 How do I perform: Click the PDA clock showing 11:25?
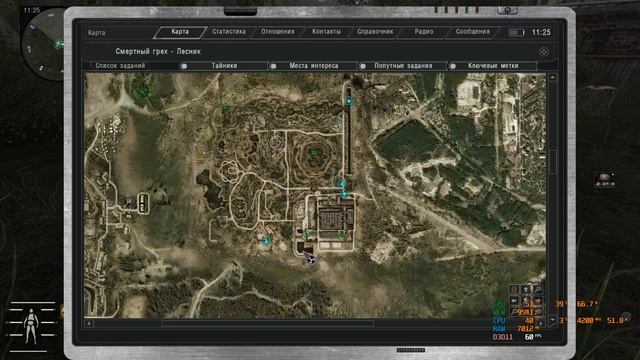click(541, 32)
